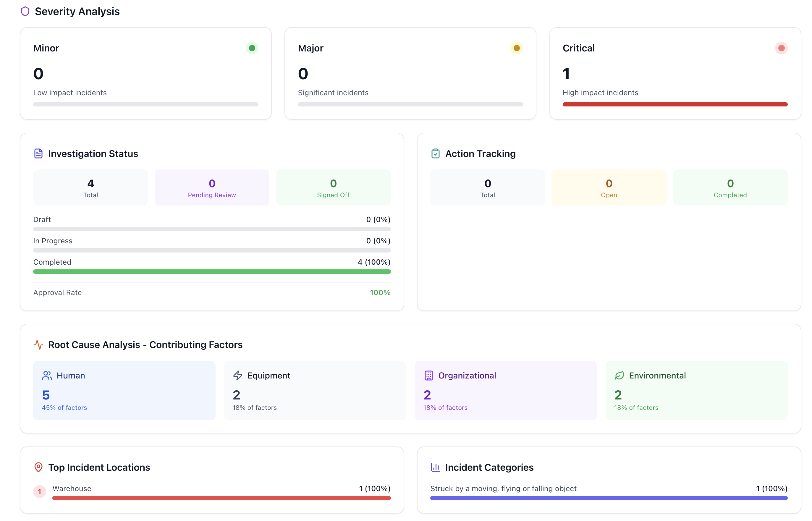
Task: Select the document icon next to Investigation Status
Action: pos(38,153)
